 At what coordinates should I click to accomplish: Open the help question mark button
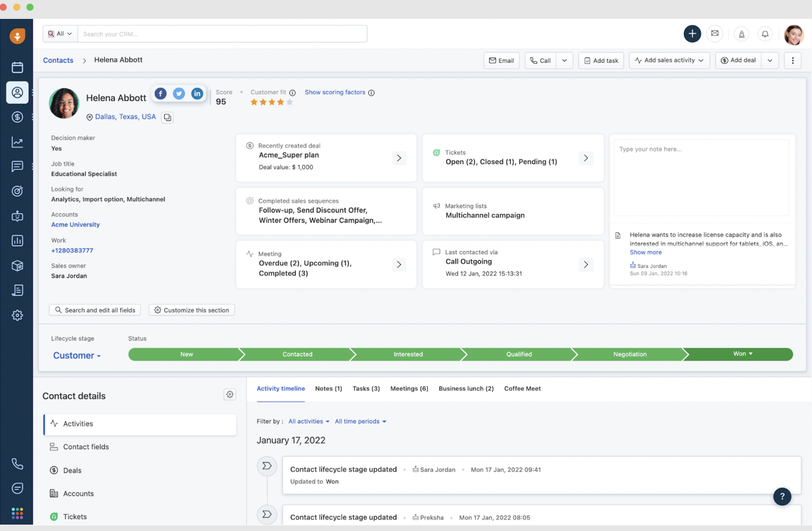[782, 496]
